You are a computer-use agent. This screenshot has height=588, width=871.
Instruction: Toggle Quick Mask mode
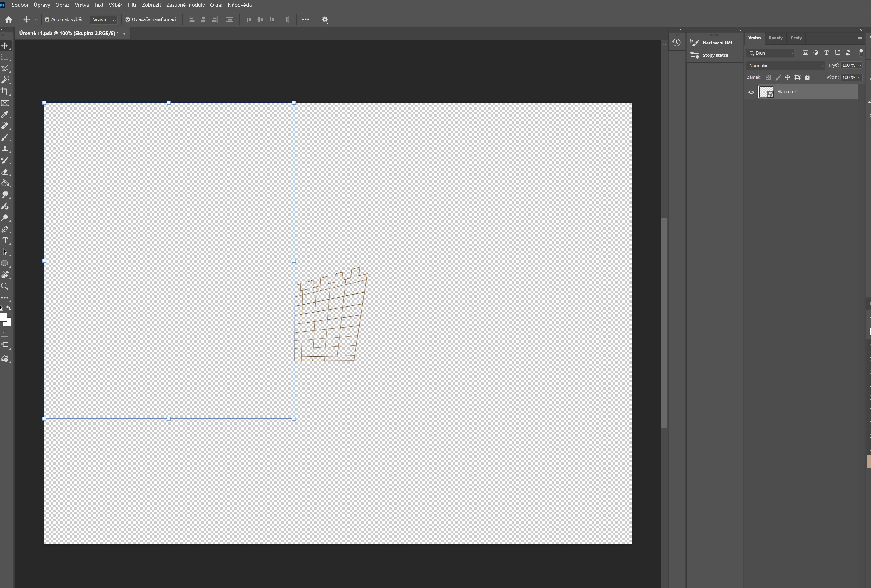5,334
